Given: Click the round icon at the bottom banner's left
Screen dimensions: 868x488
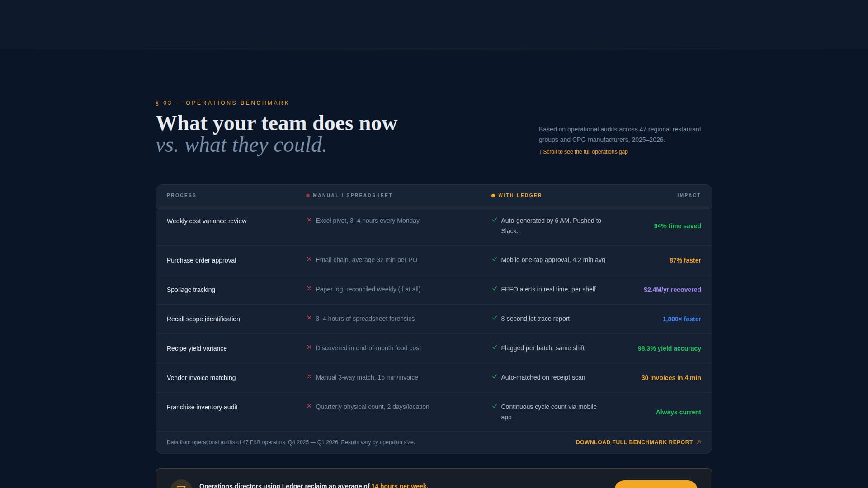Looking at the screenshot, I should click(x=181, y=484).
